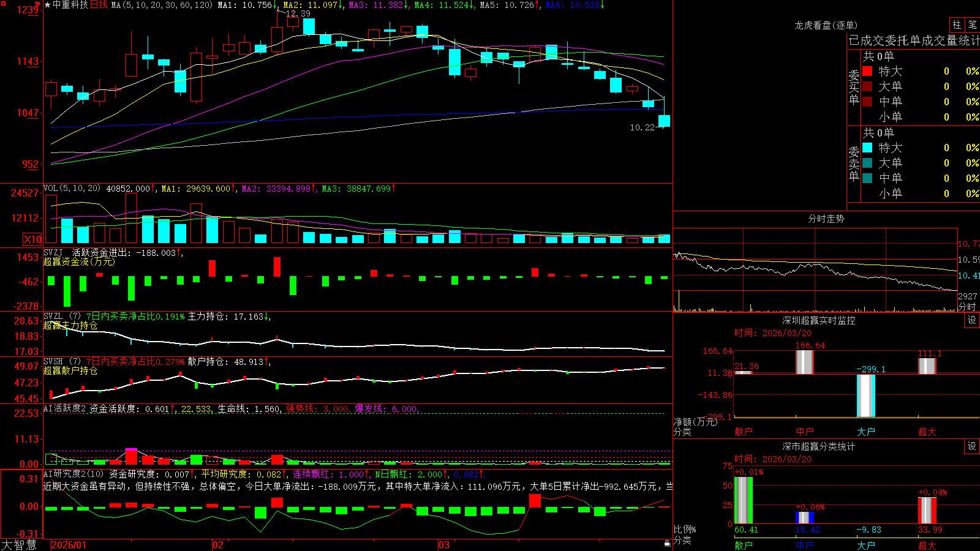This screenshot has width=980, height=551.
Task: Click the -299.1 大户 cyan bar
Action: coord(866,395)
